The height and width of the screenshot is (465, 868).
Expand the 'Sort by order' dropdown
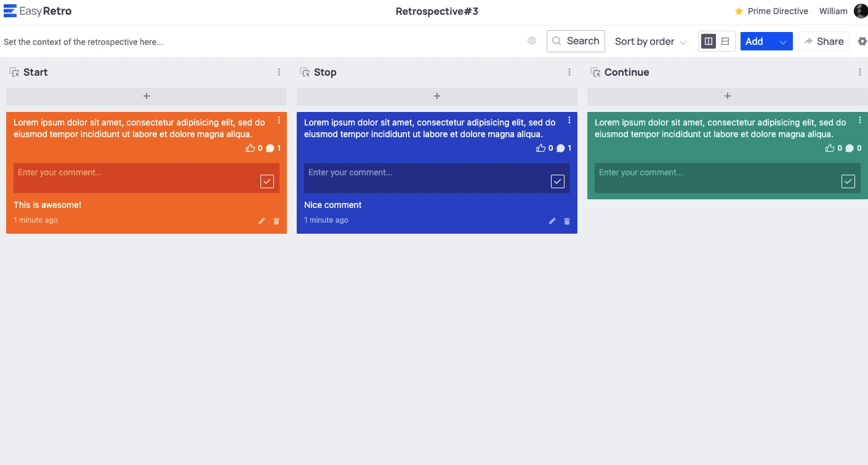click(x=651, y=42)
